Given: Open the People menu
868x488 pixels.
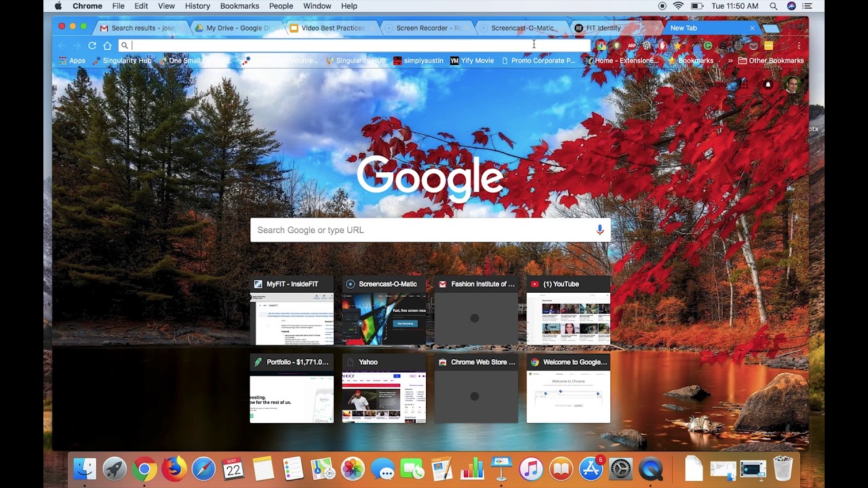Looking at the screenshot, I should 281,6.
